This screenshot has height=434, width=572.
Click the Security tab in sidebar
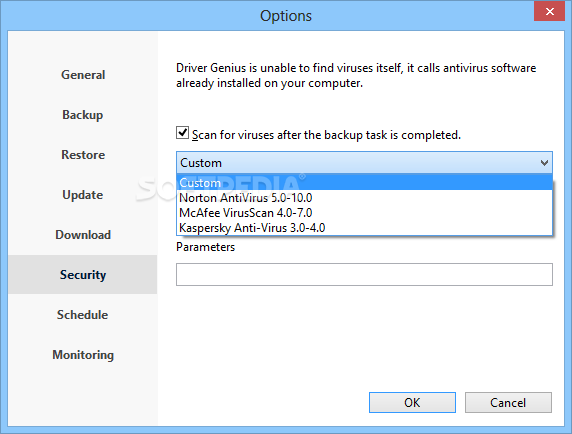click(83, 275)
